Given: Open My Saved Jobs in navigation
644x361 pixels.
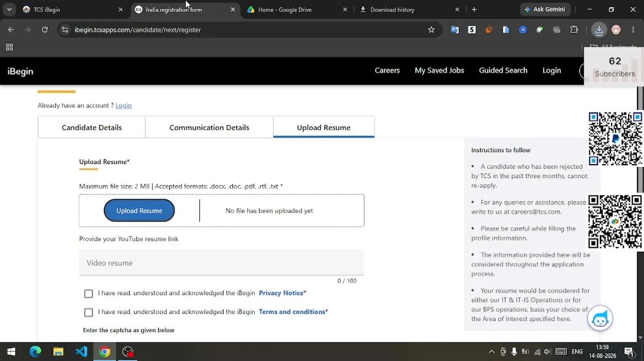Looking at the screenshot, I should (439, 70).
